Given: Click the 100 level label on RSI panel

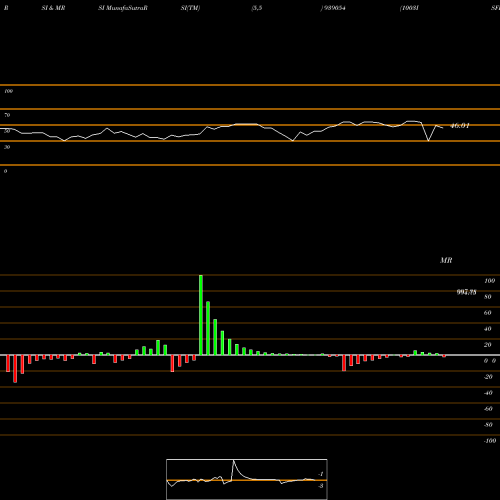Looking at the screenshot, I should (8, 91).
